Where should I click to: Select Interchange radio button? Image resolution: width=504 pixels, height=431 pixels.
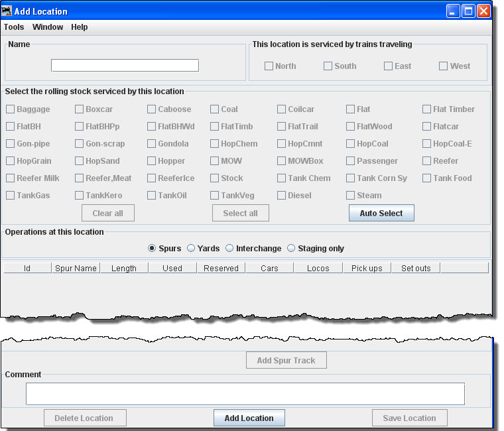coord(229,249)
